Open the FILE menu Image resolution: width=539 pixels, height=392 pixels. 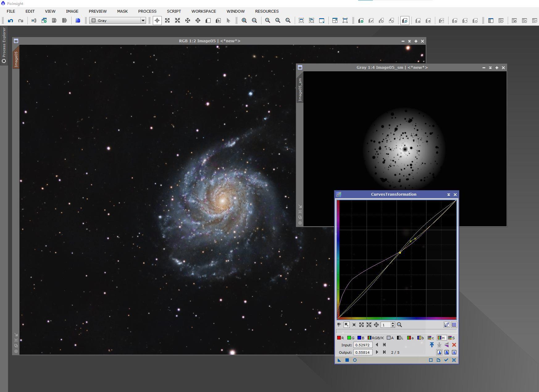(11, 11)
